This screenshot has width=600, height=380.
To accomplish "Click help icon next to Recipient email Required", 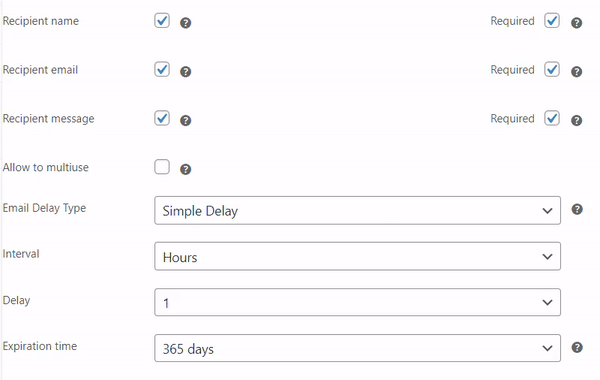I will [577, 72].
